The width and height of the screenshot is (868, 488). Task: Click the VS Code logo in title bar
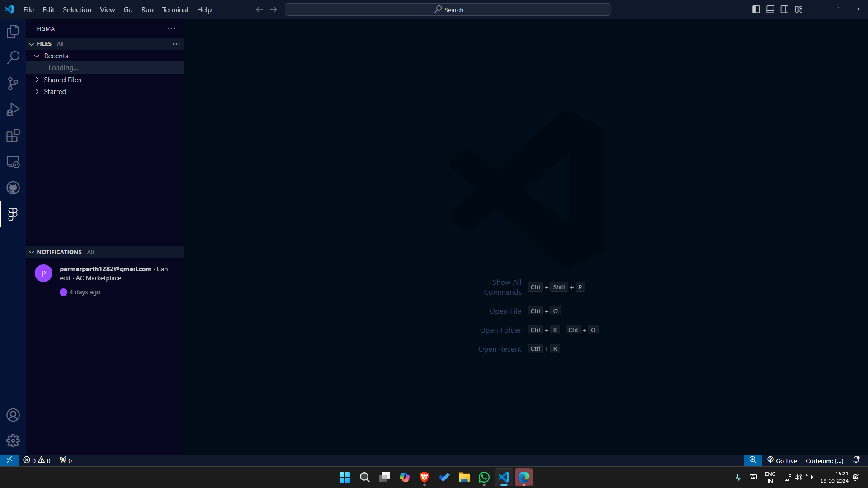point(9,9)
